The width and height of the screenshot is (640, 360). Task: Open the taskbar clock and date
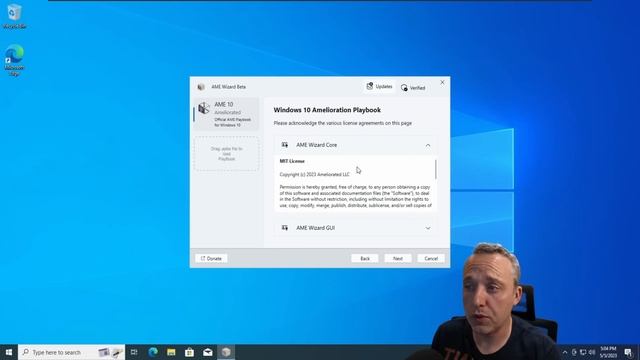pos(608,352)
